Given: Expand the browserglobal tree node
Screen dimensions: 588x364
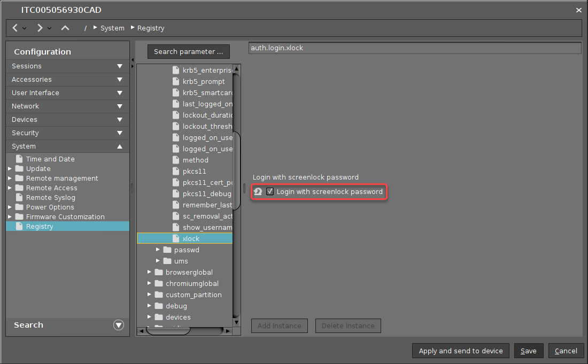Looking at the screenshot, I should 150,272.
